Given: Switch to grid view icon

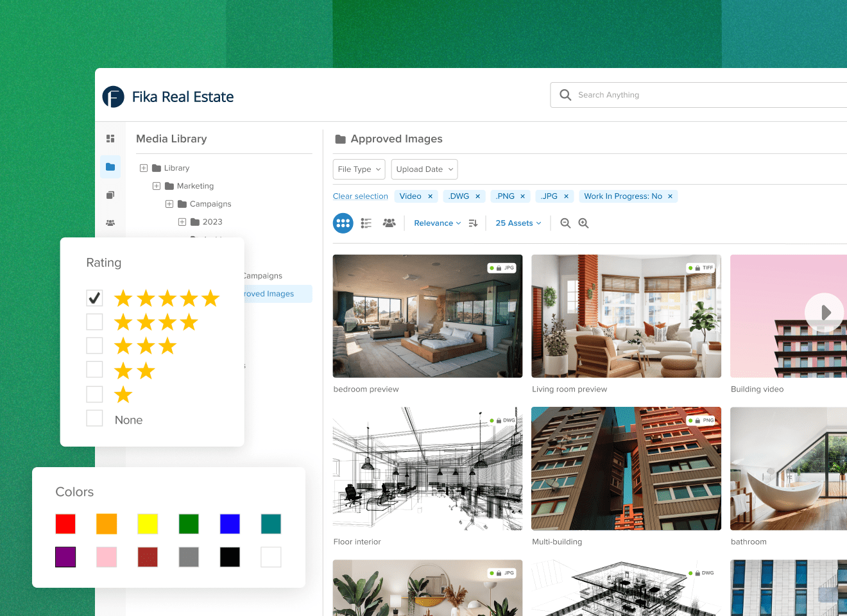Looking at the screenshot, I should (x=343, y=223).
